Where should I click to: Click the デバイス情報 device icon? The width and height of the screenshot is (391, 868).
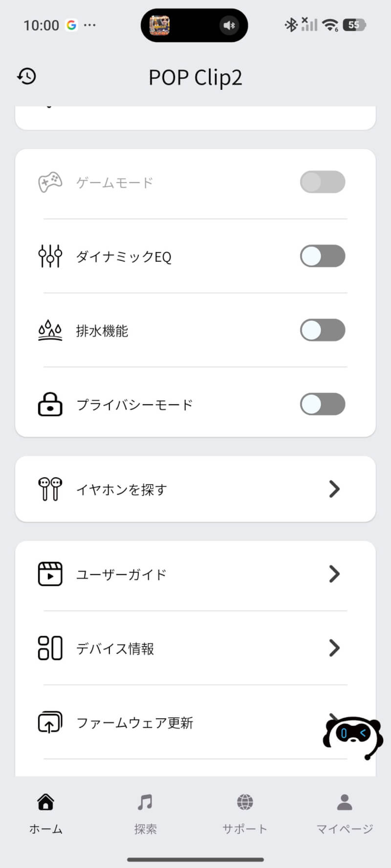point(50,648)
